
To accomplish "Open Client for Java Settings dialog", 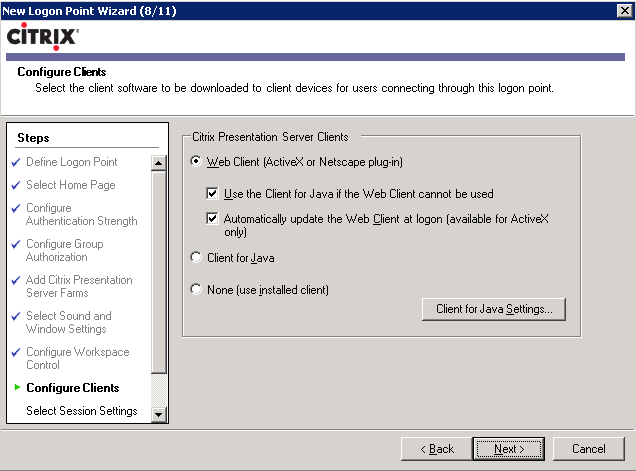I will point(494,309).
